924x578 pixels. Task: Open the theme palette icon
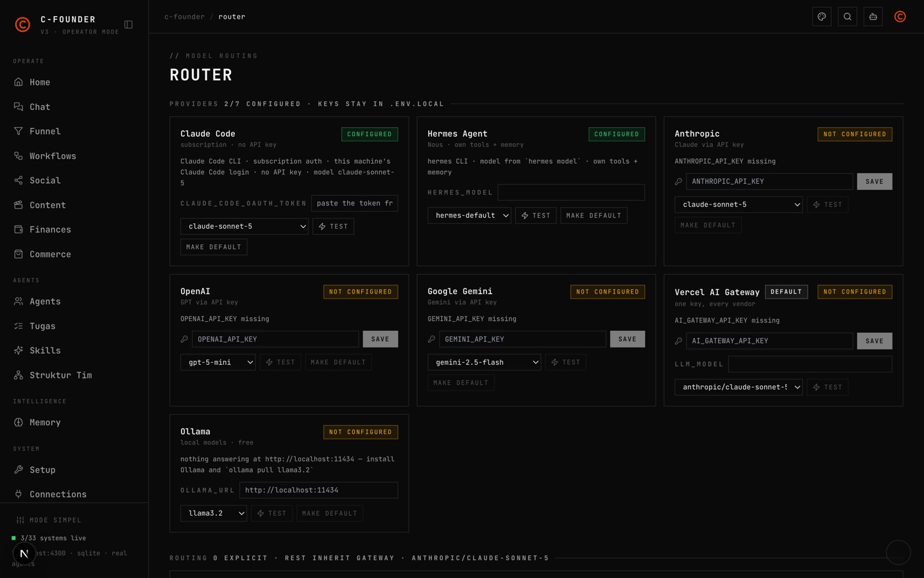[x=821, y=17]
